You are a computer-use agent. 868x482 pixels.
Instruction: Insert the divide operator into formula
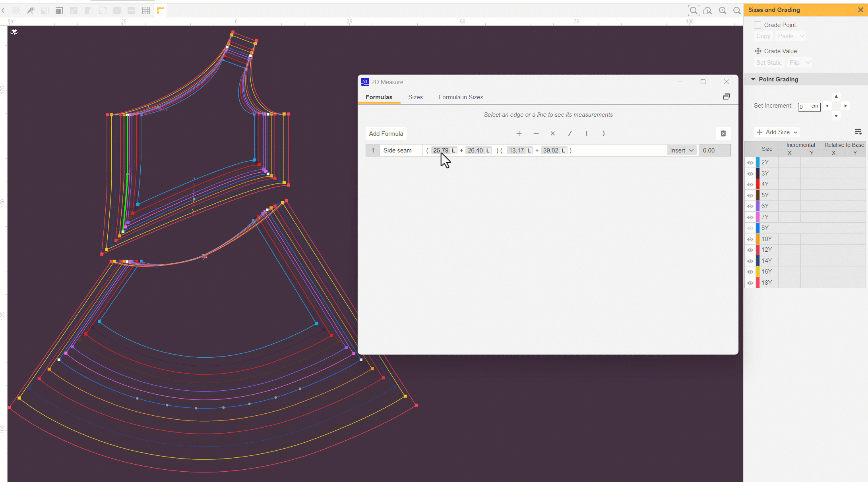pyautogui.click(x=570, y=133)
